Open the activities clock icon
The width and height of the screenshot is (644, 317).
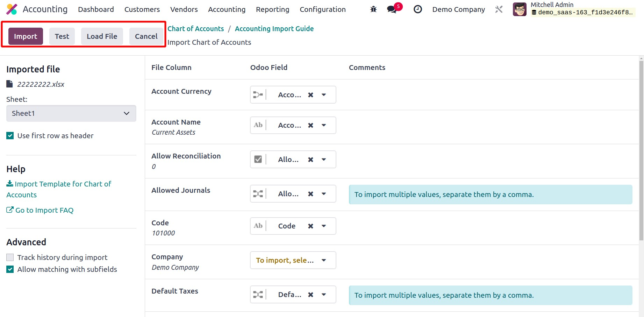417,9
